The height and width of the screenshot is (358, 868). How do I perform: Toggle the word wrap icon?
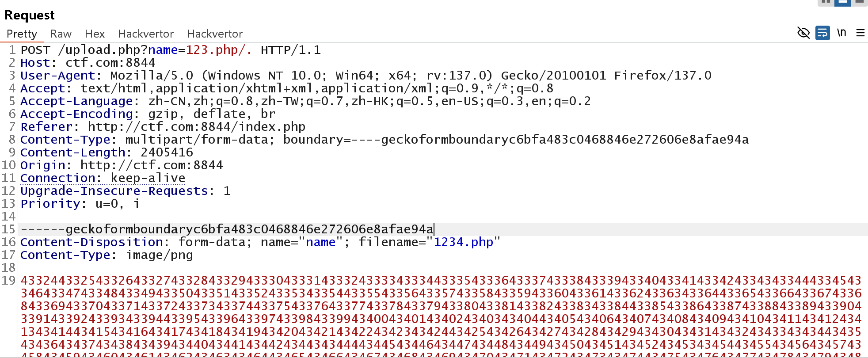(822, 33)
